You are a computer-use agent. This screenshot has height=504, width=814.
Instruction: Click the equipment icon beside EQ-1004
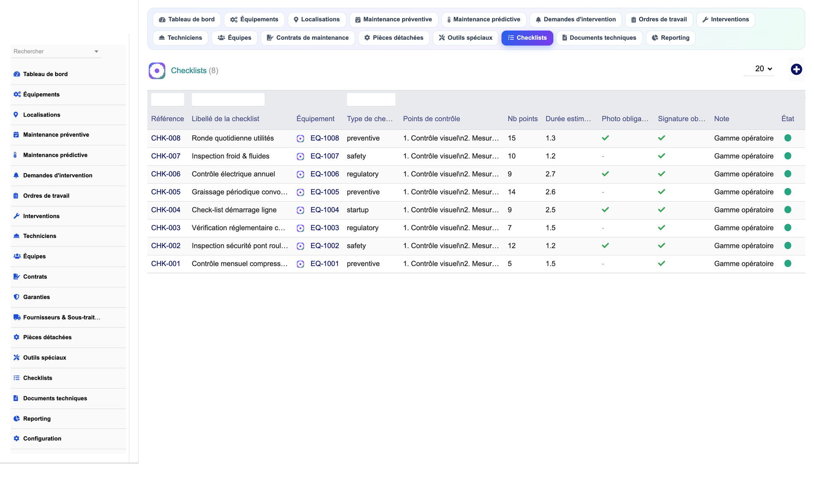click(x=300, y=210)
